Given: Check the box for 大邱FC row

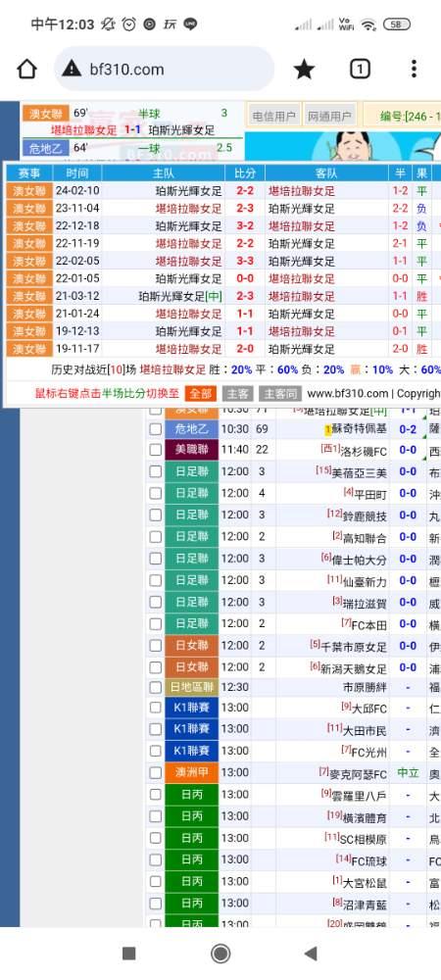Looking at the screenshot, I should click(x=156, y=709).
